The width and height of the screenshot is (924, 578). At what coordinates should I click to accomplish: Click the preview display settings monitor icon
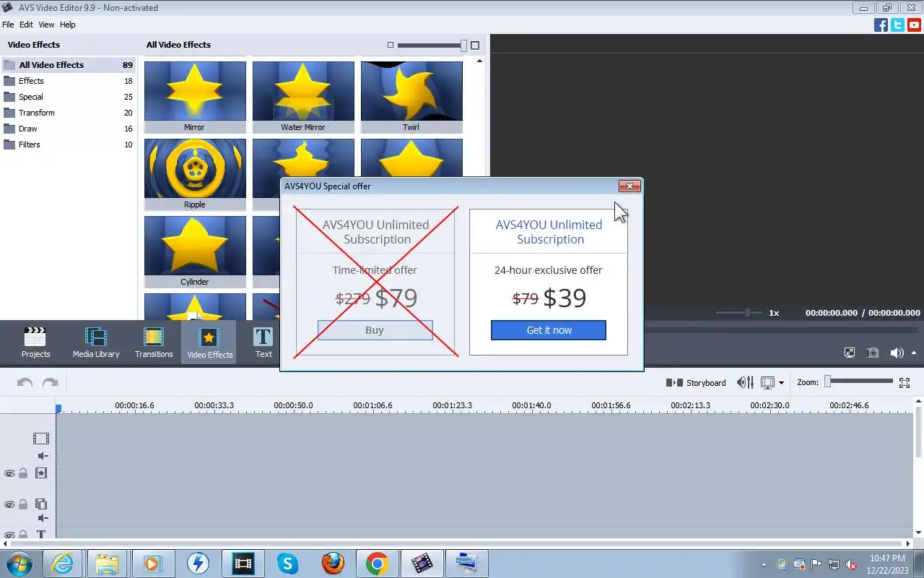pyautogui.click(x=767, y=383)
